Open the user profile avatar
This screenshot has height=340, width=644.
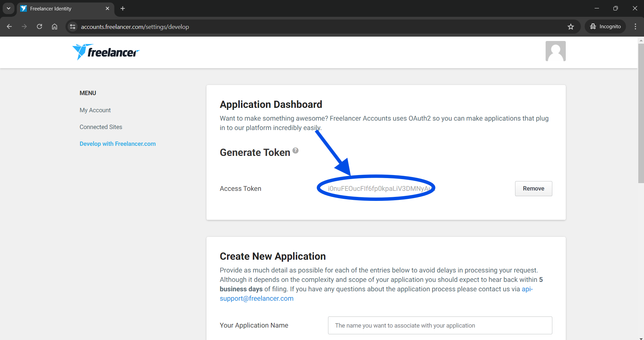(555, 51)
